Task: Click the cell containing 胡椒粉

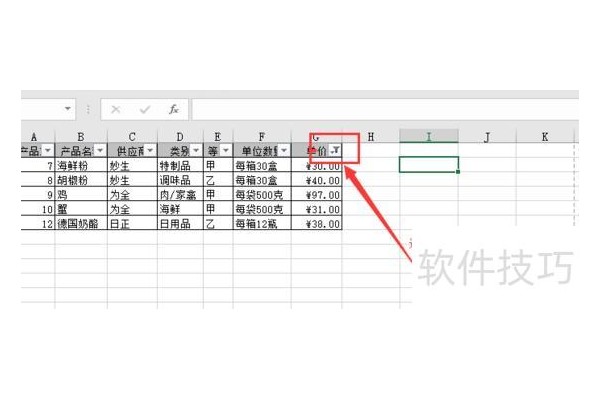Action: click(81, 180)
